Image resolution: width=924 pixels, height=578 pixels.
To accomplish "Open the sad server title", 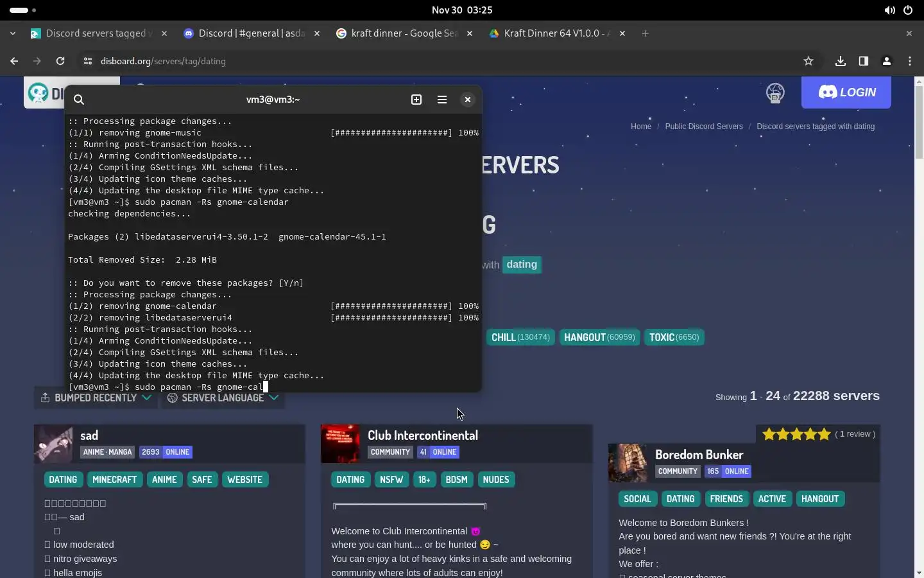I will pos(89,435).
